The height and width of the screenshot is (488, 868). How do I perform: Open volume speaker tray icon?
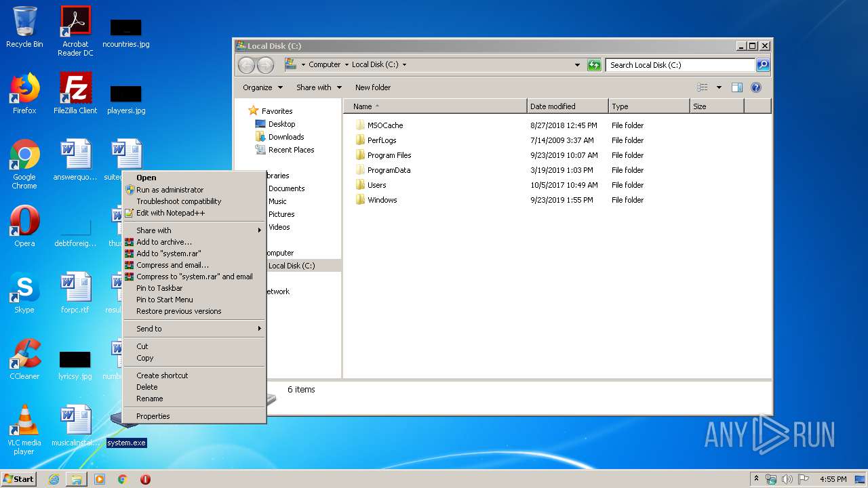[787, 479]
